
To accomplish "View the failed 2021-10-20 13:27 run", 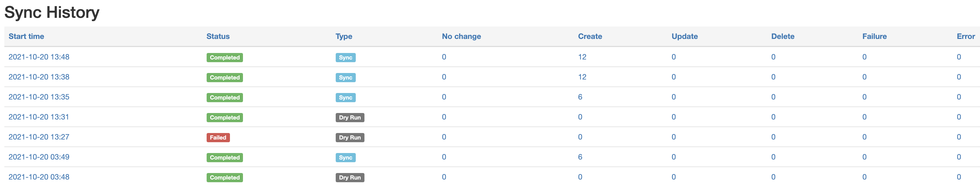I will click(x=39, y=137).
